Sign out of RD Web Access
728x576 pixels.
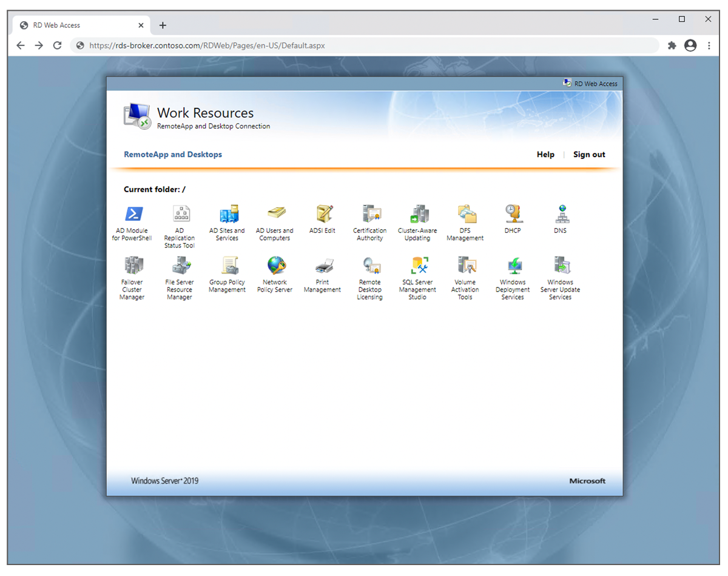pos(589,155)
